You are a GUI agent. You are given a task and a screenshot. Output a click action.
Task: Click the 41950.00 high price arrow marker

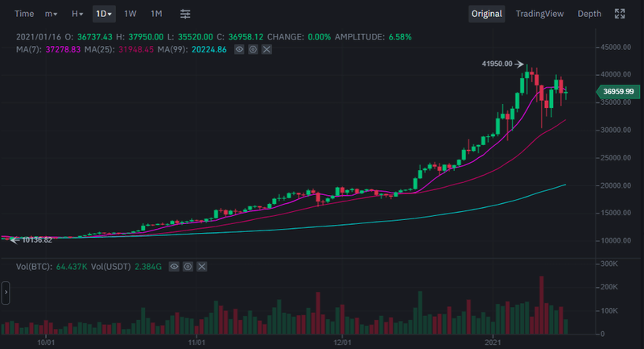(520, 64)
